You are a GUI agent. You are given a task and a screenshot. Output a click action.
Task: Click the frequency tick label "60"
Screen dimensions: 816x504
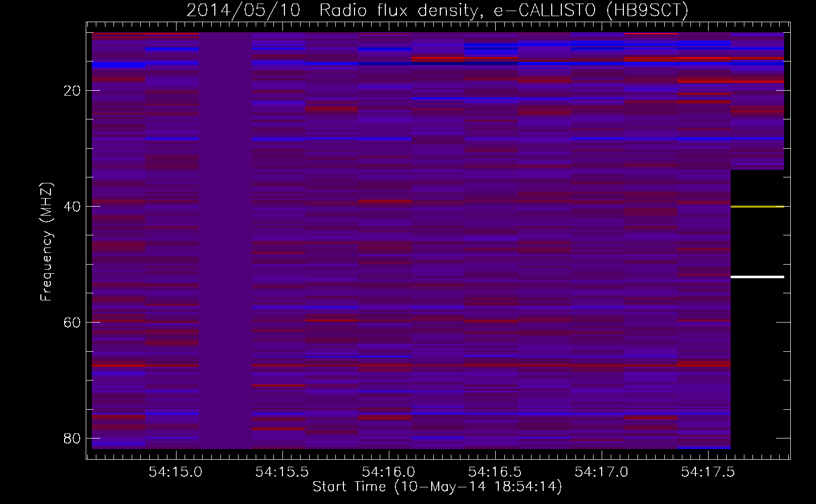pyautogui.click(x=73, y=322)
